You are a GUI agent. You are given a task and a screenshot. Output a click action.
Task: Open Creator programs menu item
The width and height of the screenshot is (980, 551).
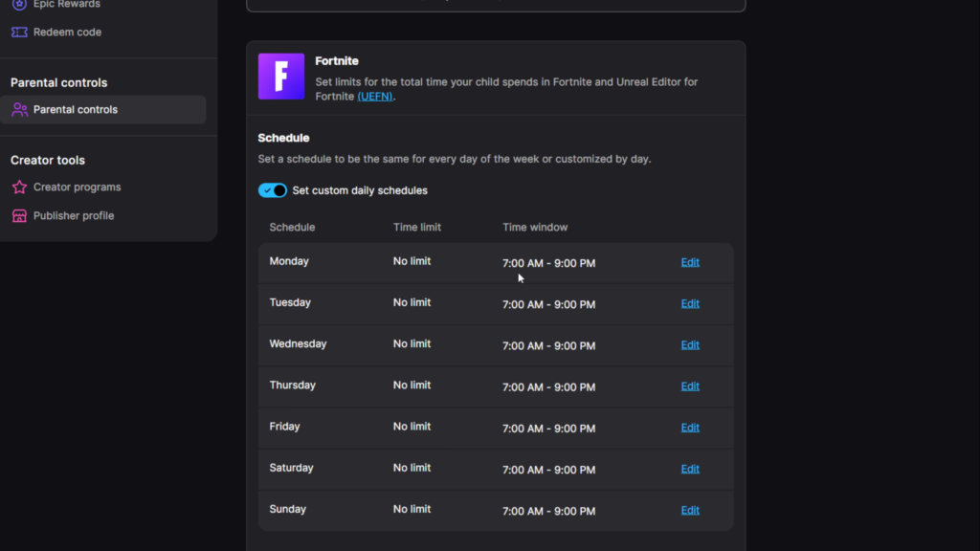tap(77, 187)
